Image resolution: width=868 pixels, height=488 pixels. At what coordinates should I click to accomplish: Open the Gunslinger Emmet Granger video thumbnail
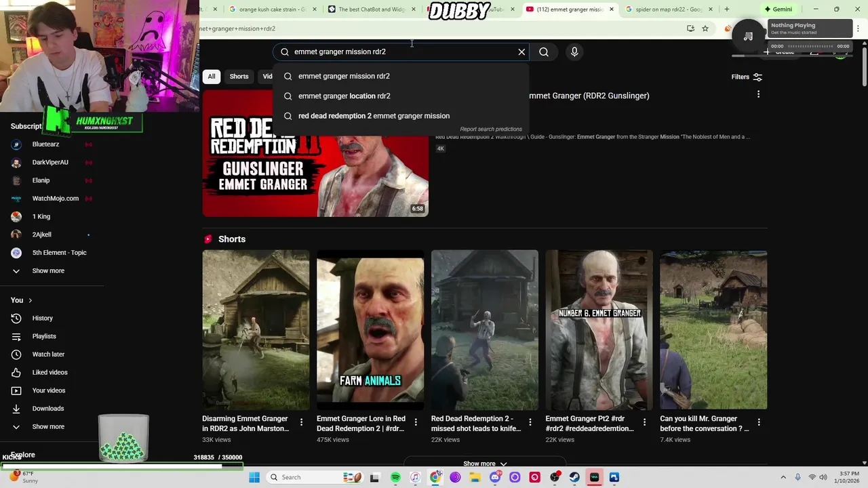[x=315, y=153]
